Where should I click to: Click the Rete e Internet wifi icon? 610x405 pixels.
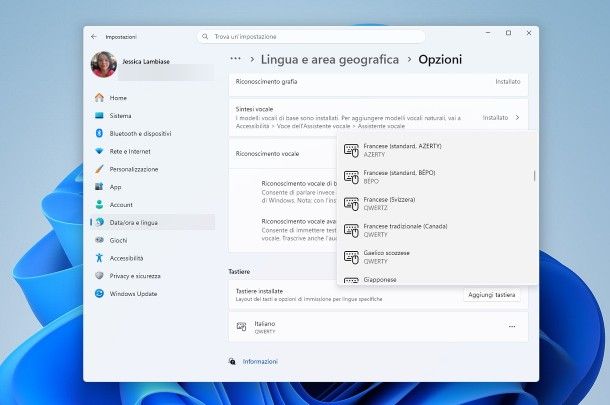tap(100, 151)
